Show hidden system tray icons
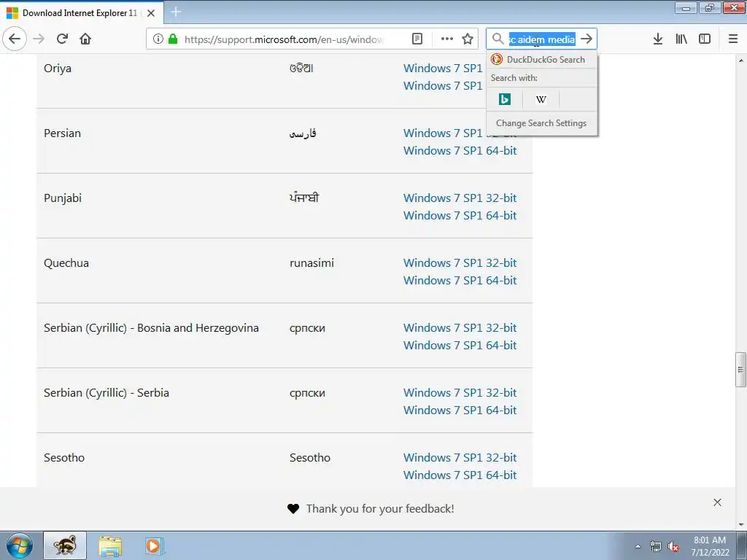The height and width of the screenshot is (560, 747). [x=638, y=546]
